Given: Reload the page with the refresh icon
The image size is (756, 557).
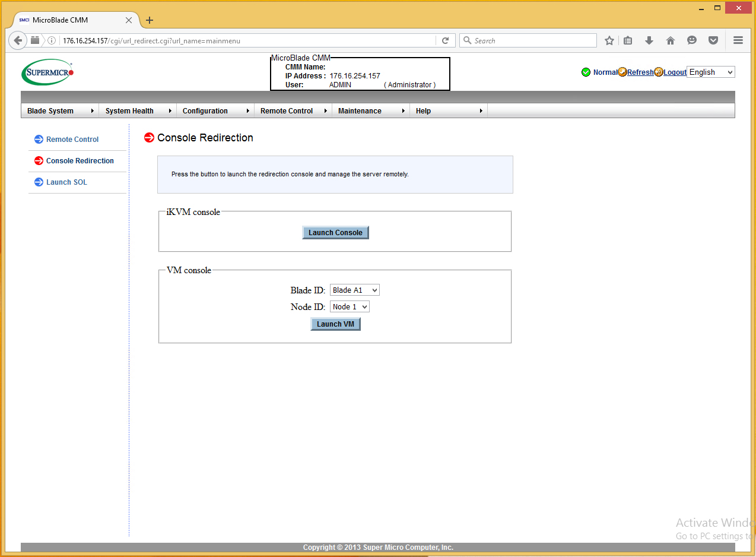Looking at the screenshot, I should coord(446,40).
